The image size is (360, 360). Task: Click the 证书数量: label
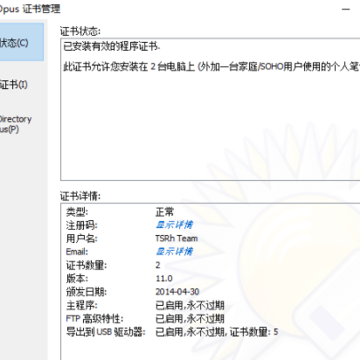click(86, 265)
